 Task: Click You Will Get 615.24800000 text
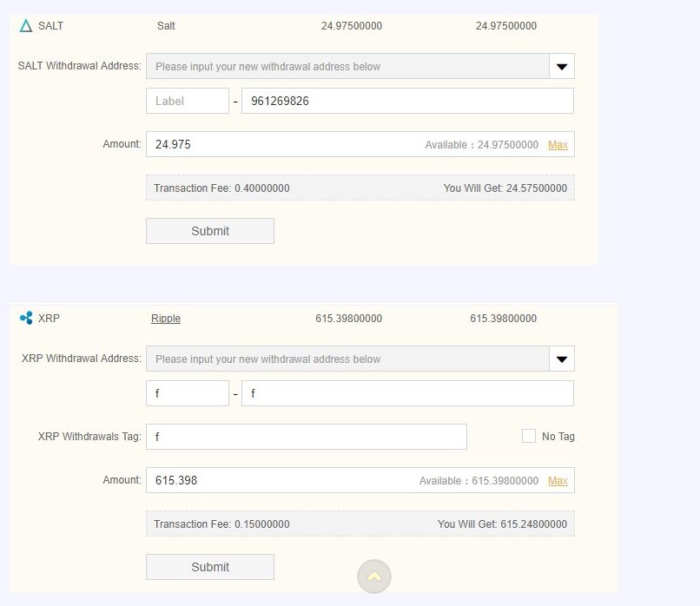(x=502, y=524)
